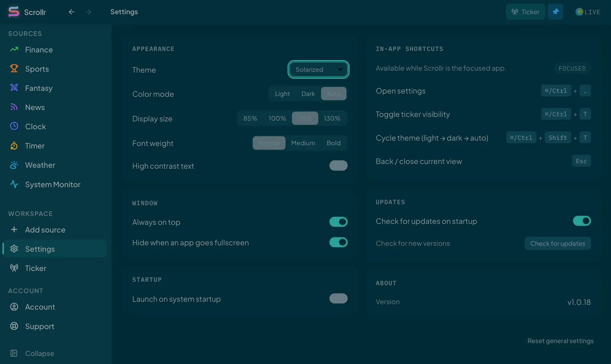Disable the Always on top switch
Image resolution: width=611 pixels, height=364 pixels.
point(338,222)
